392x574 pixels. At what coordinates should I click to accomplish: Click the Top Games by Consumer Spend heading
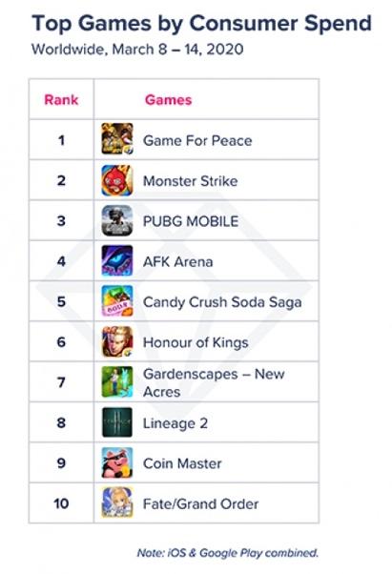pos(201,24)
